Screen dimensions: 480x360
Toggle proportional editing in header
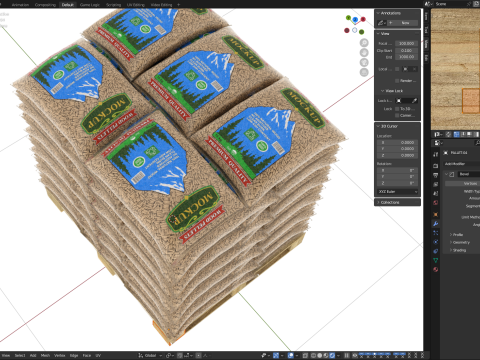tap(198, 355)
